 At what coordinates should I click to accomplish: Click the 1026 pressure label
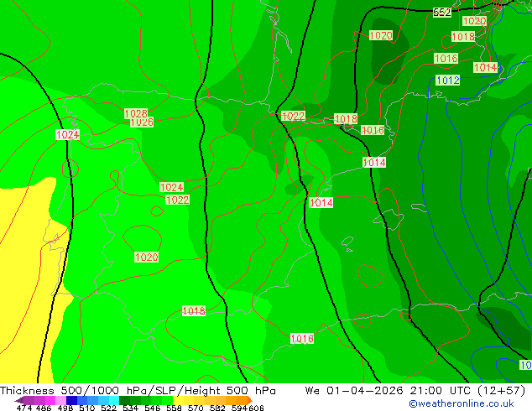[x=142, y=122]
